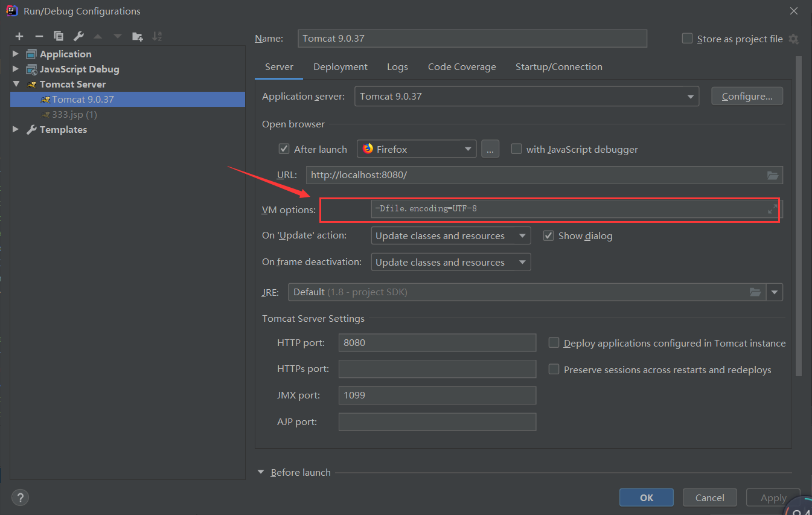812x515 pixels.
Task: Click the Application folder icon in the tree
Action: 31,54
